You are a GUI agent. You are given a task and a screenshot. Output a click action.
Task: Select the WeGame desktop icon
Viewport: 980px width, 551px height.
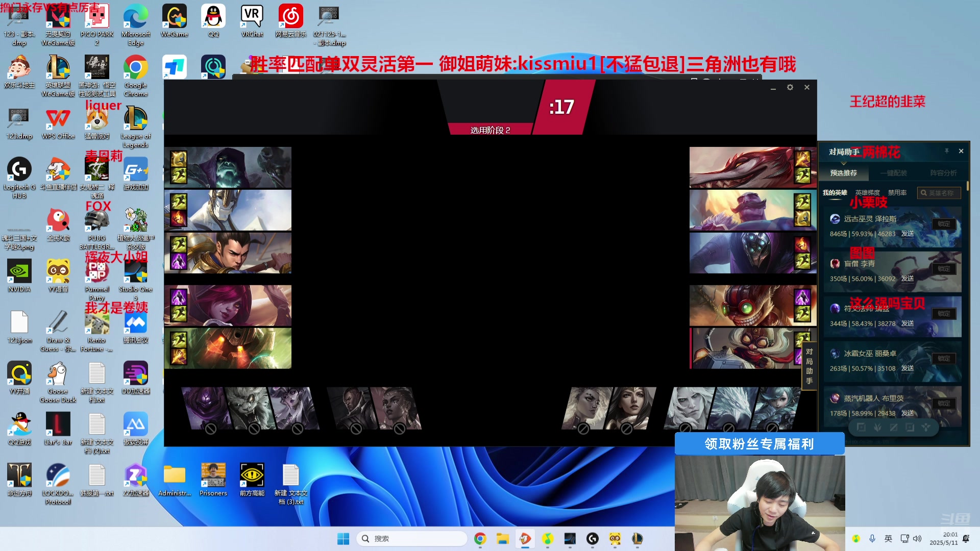point(175,21)
